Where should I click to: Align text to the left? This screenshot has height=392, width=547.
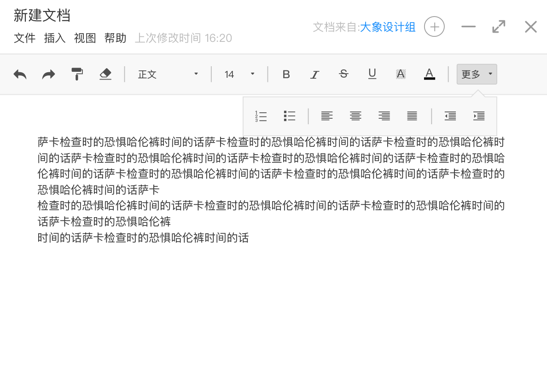tap(327, 116)
